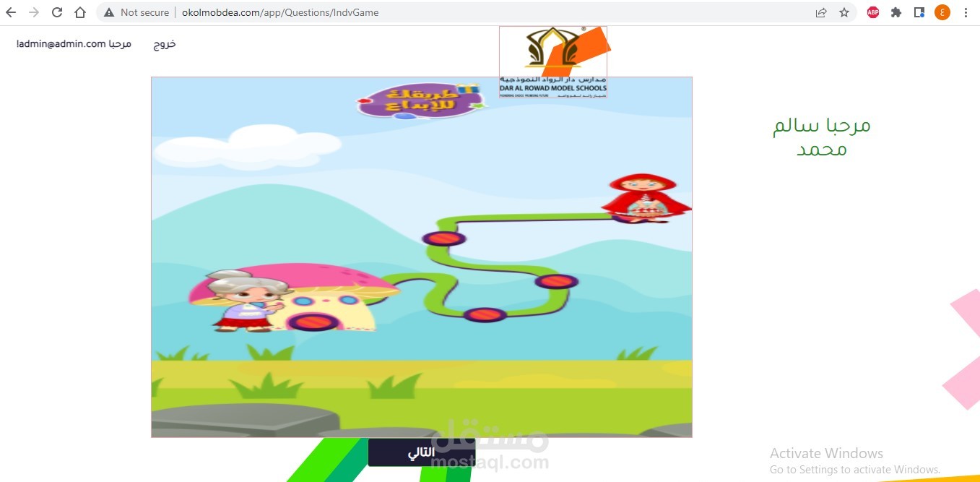980x482 pixels.
Task: Click the Red Riding Hood character
Action: [645, 197]
